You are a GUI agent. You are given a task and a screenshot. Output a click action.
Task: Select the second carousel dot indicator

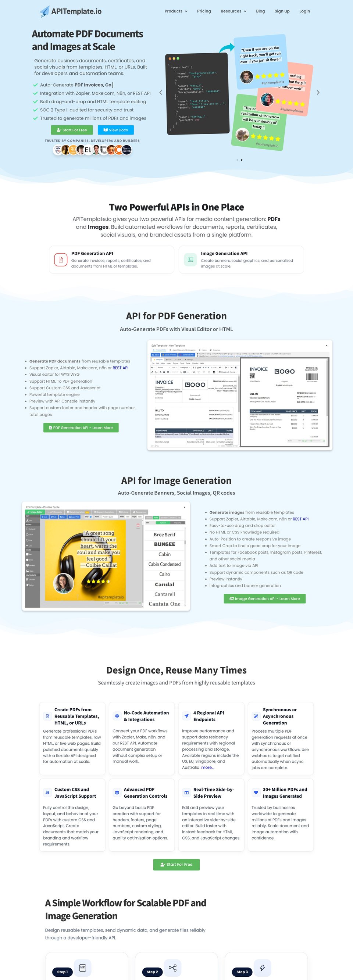[242, 160]
